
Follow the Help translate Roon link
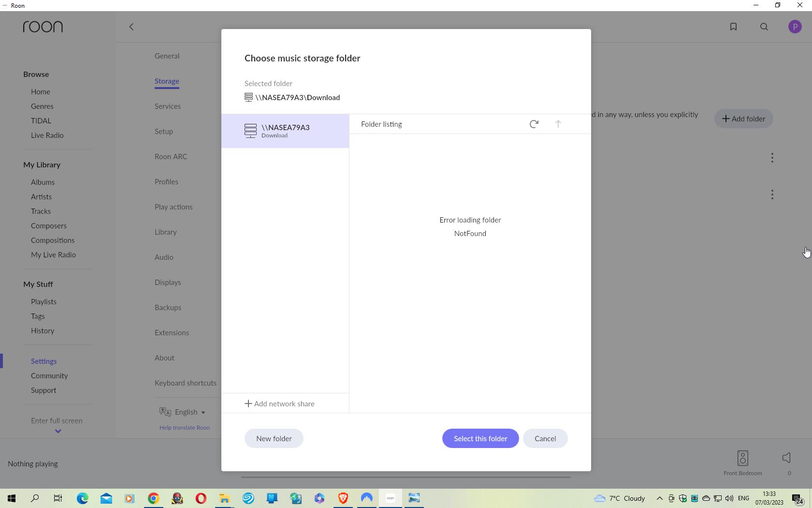(x=185, y=428)
